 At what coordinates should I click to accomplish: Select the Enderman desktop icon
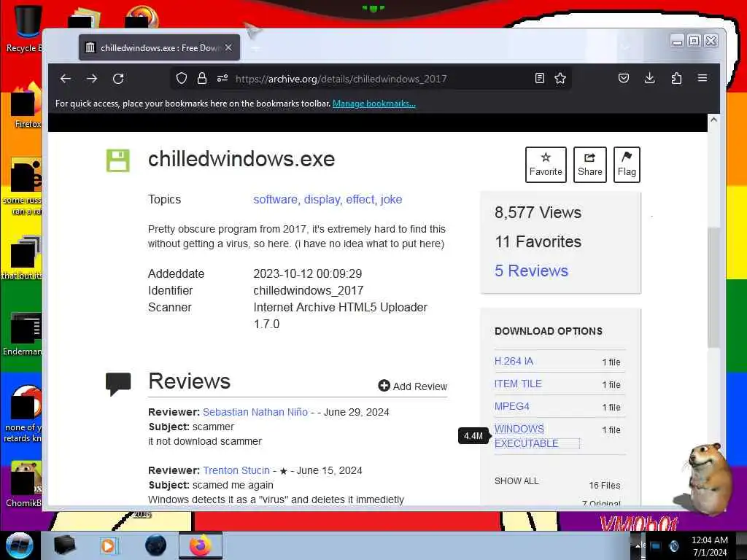pyautogui.click(x=24, y=334)
